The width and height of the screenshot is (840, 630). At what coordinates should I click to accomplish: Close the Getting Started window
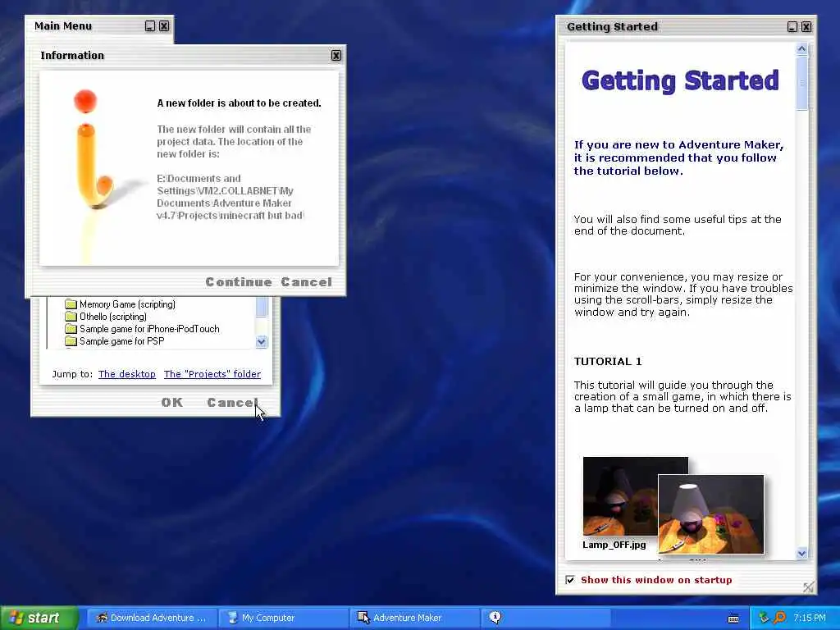coord(806,27)
